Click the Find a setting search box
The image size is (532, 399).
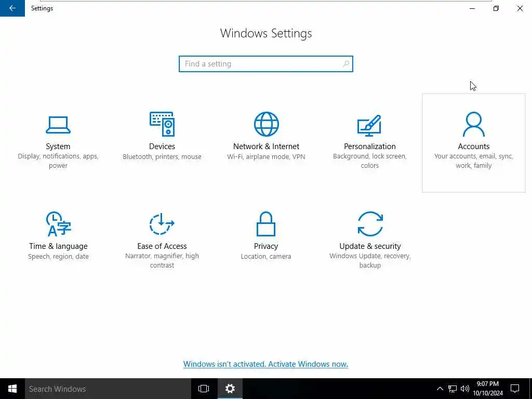(x=266, y=64)
